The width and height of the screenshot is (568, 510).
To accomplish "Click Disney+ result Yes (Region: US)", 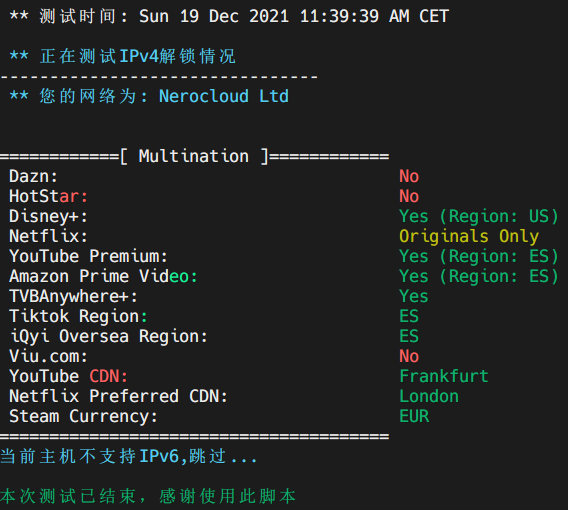I will [x=479, y=216].
